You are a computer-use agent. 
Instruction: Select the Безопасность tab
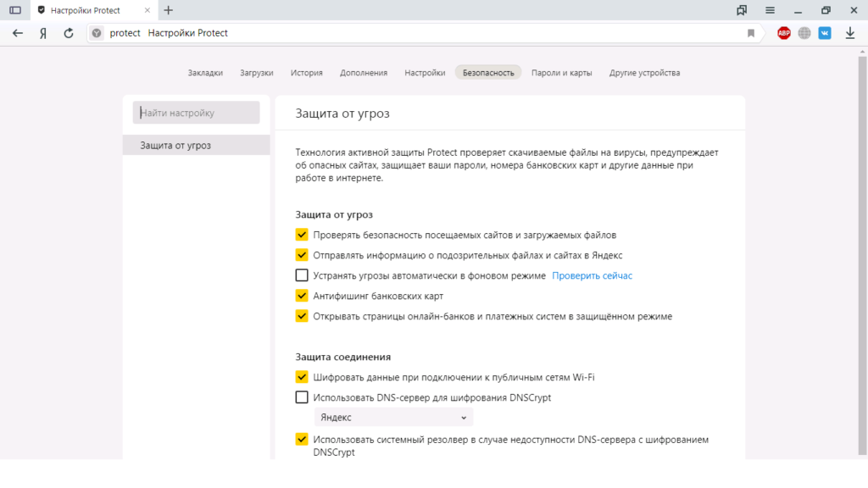pos(488,73)
